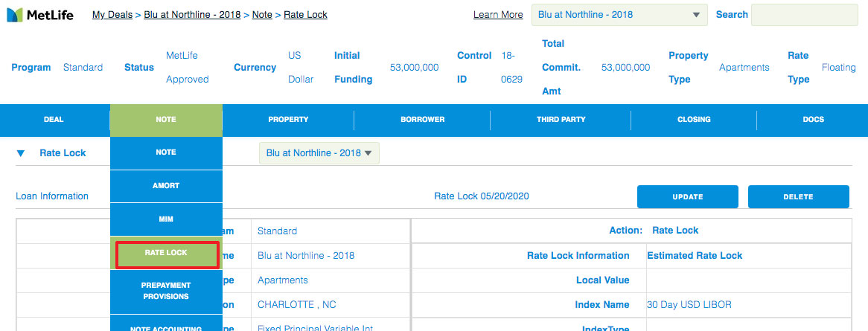Go to the CLOSING tab

tap(695, 120)
